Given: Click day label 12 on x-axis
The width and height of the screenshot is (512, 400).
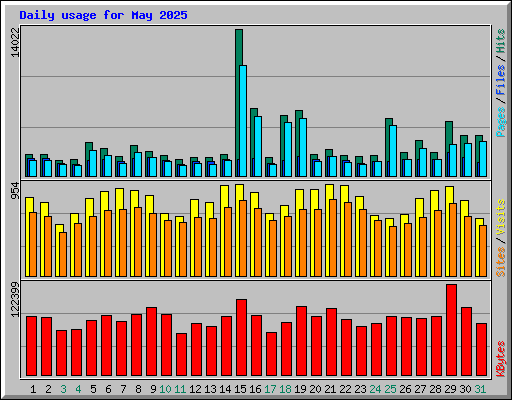Looking at the screenshot, I should (195, 389).
